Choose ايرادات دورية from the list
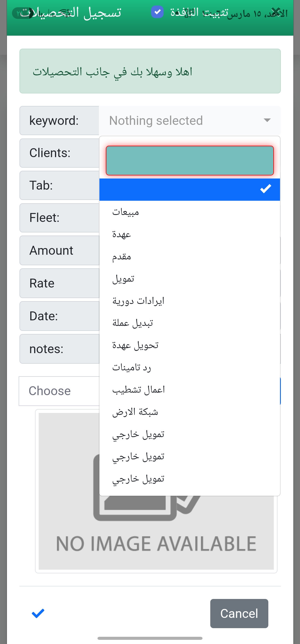 138,301
